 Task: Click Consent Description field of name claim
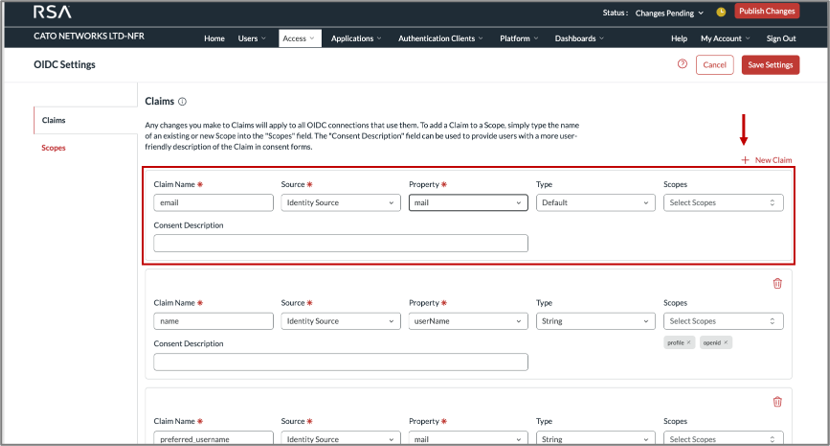pos(340,362)
